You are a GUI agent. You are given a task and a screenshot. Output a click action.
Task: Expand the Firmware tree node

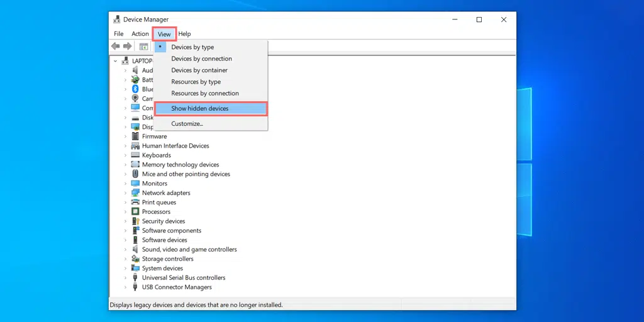pos(126,136)
